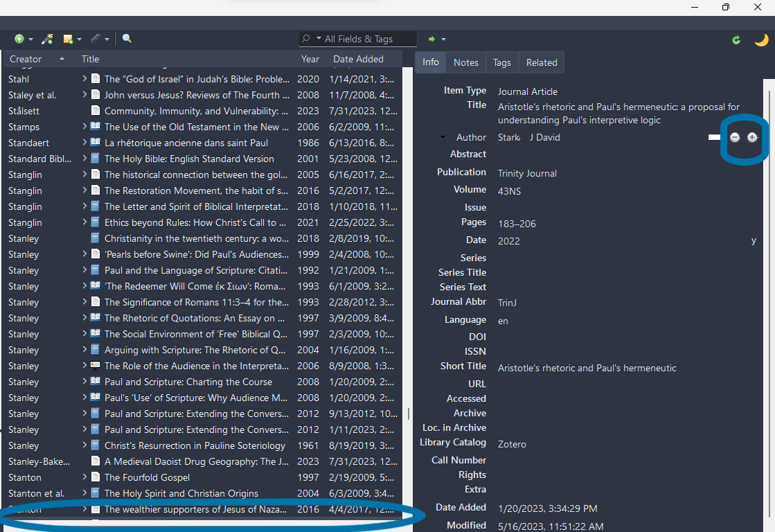Click the green New Item plus icon

point(19,39)
